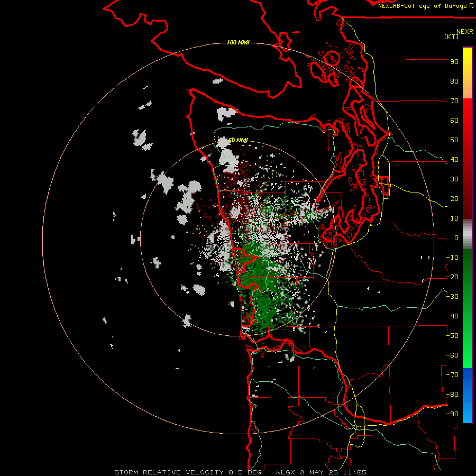Click the 60 value on the velocity scale

(454, 120)
